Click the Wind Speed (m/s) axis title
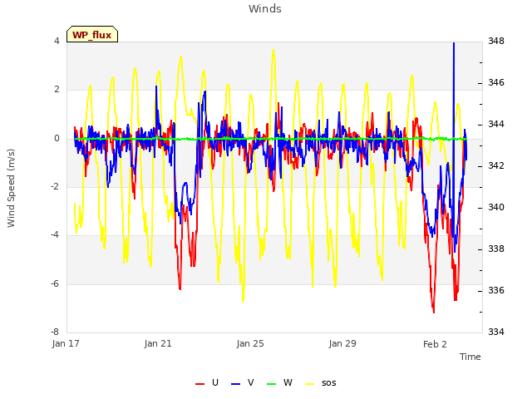 [11, 188]
